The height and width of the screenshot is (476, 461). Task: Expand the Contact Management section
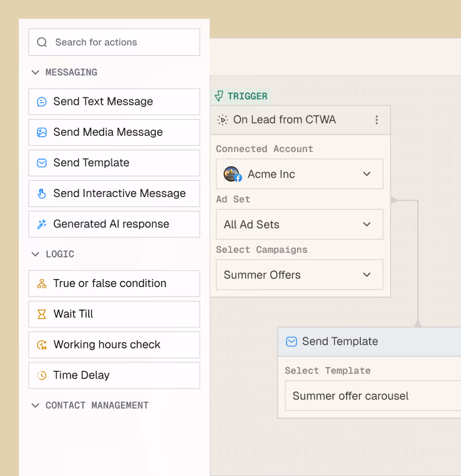tap(36, 405)
